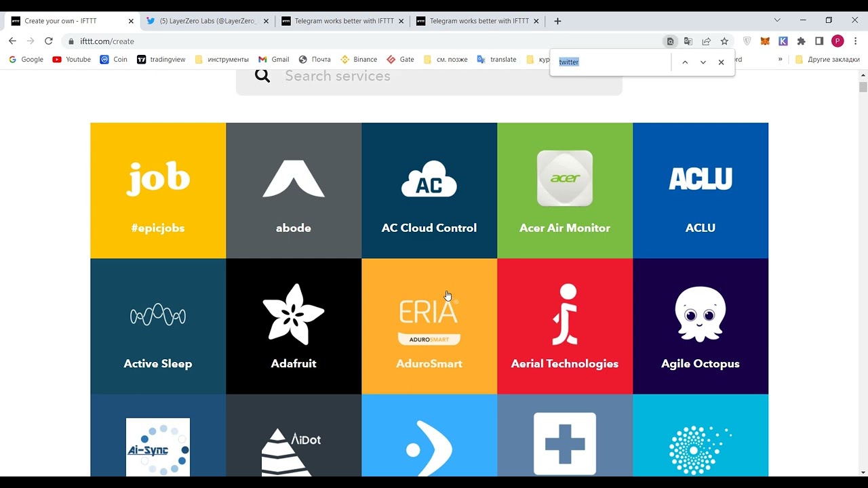
Task: Open a new browser tab
Action: (x=557, y=21)
